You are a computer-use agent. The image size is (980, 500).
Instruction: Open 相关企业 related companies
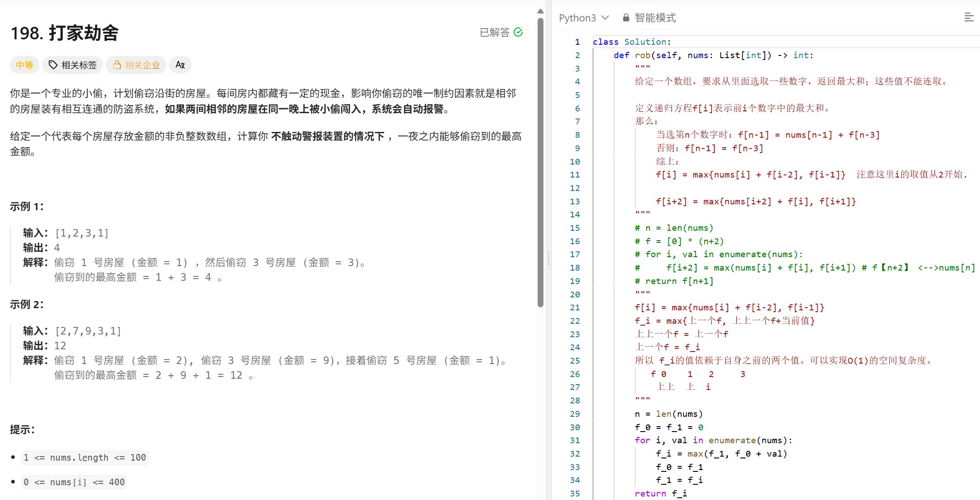[142, 65]
